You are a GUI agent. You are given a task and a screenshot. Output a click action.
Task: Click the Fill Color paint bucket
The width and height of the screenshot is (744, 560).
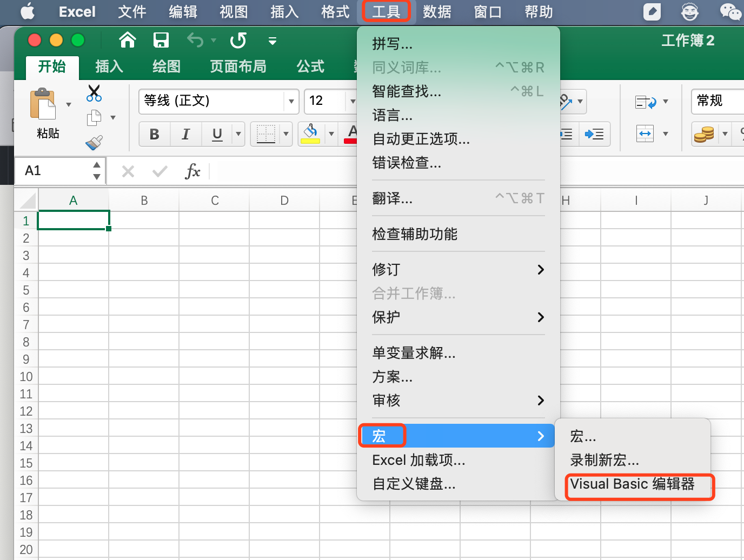[x=310, y=134]
